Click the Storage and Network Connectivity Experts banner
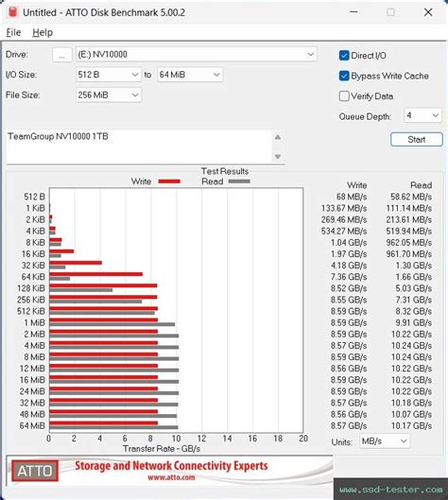Image resolution: width=448 pixels, height=500 pixels. (x=171, y=466)
